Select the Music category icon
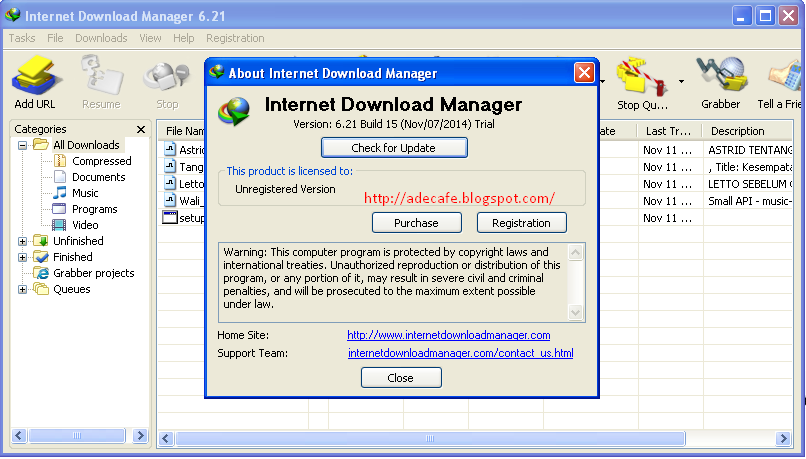 (60, 193)
